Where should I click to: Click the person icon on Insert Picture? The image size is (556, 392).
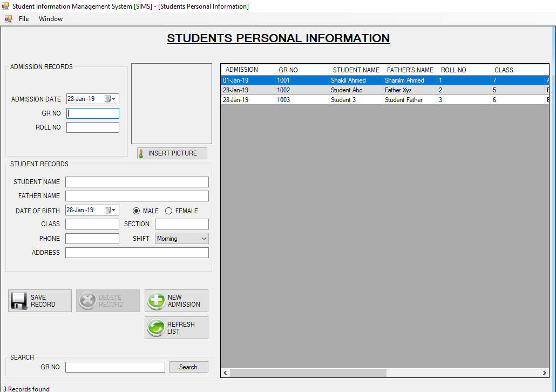141,153
